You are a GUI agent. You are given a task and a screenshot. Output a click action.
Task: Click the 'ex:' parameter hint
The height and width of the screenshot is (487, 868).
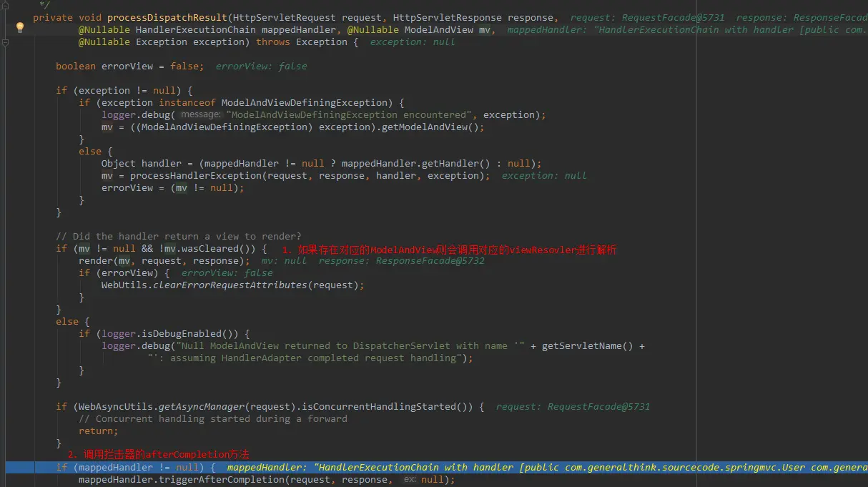(x=410, y=479)
